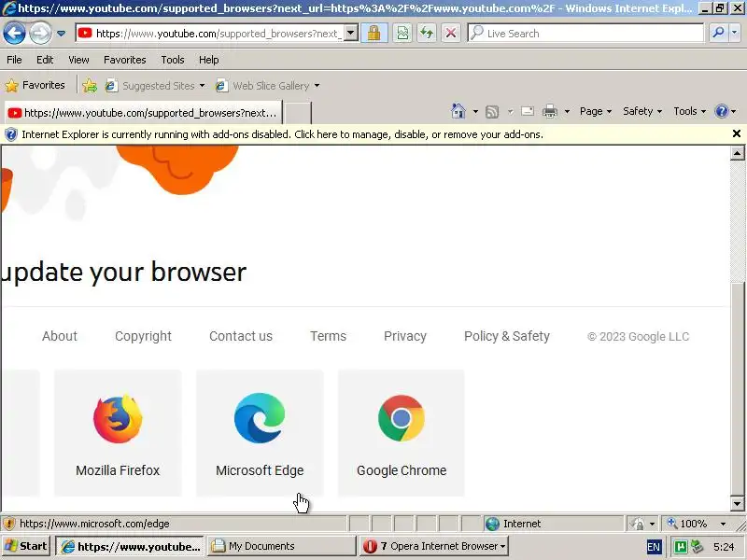Click the EN language indicator
Viewport: 747px width, 560px height.
(x=654, y=547)
